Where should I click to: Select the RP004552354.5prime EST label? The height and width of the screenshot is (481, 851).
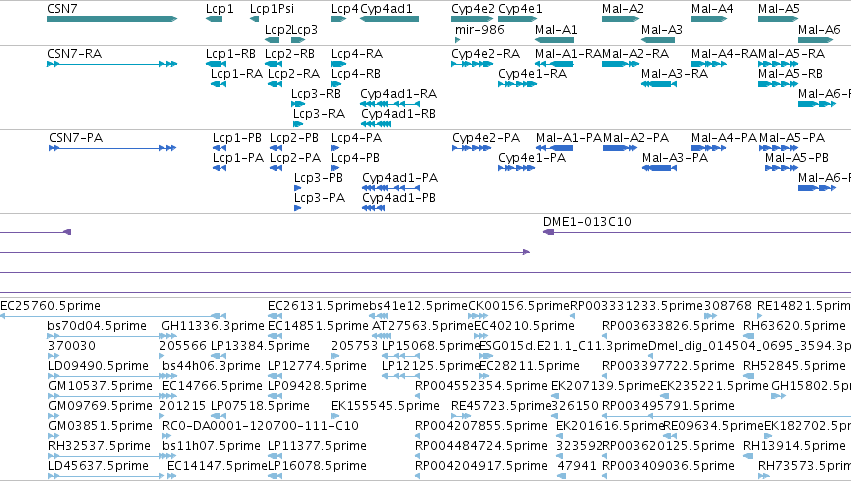point(481,387)
